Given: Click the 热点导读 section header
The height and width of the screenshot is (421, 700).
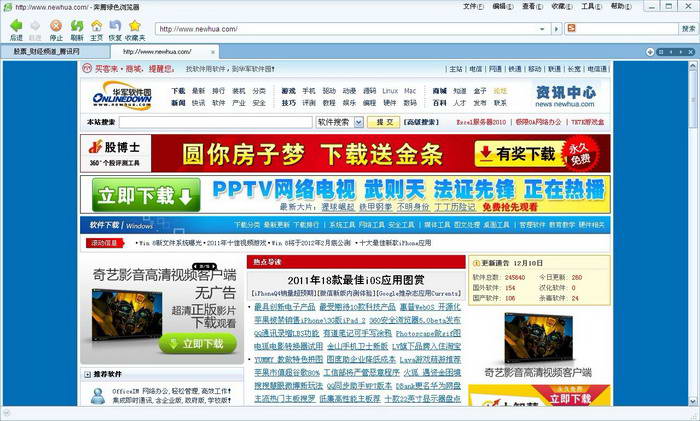Looking at the screenshot, I should coord(356,262).
